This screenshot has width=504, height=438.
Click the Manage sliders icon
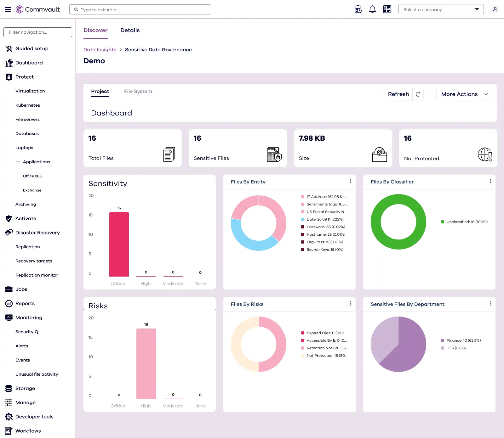point(9,402)
